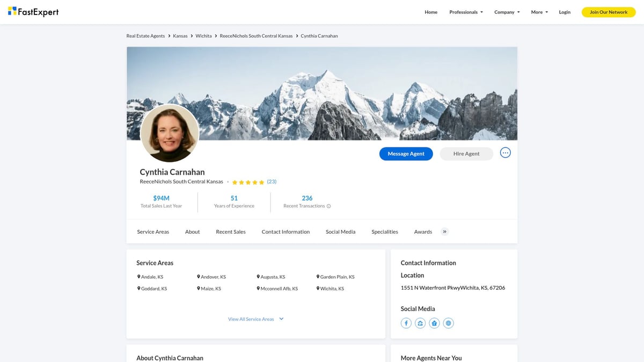Select the Specialities tab
The width and height of the screenshot is (644, 362).
tap(384, 232)
